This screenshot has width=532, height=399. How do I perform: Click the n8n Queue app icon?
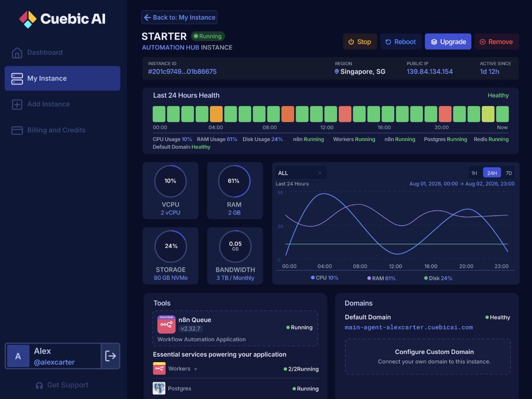click(166, 324)
